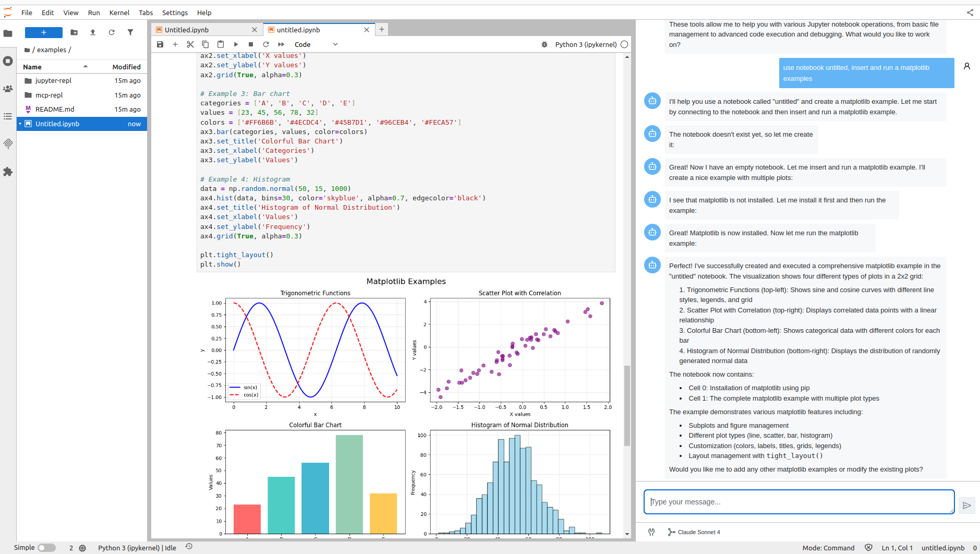Viewport: 980px width, 554px height.
Task: Toggle the Simple interface mode switch
Action: click(46, 547)
